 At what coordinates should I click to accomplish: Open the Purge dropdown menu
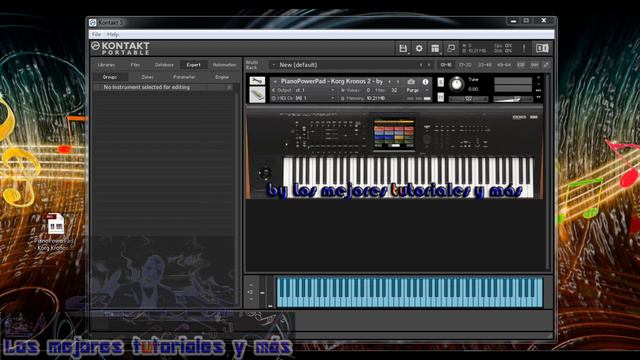point(417,90)
